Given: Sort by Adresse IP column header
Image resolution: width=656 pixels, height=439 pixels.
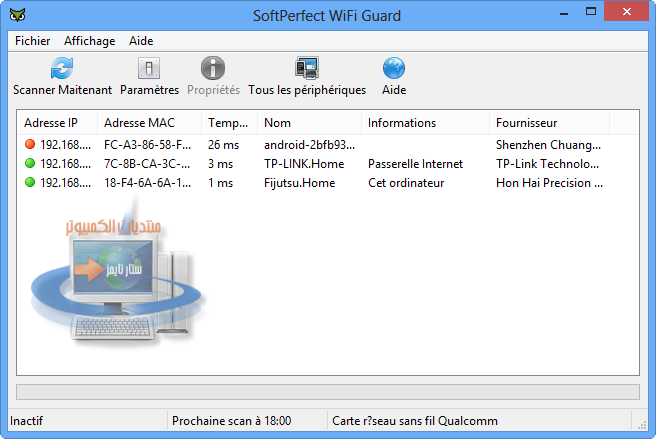Looking at the screenshot, I should 57,123.
